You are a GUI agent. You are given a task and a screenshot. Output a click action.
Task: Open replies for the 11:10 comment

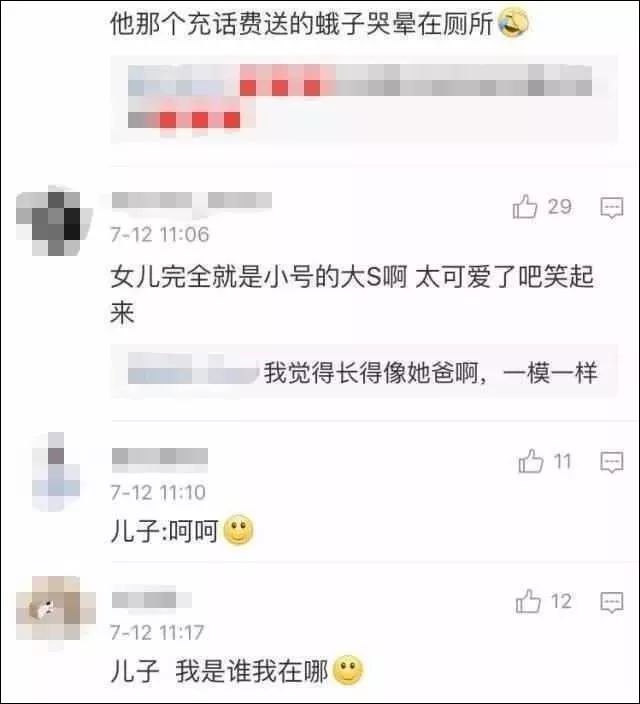(x=612, y=462)
